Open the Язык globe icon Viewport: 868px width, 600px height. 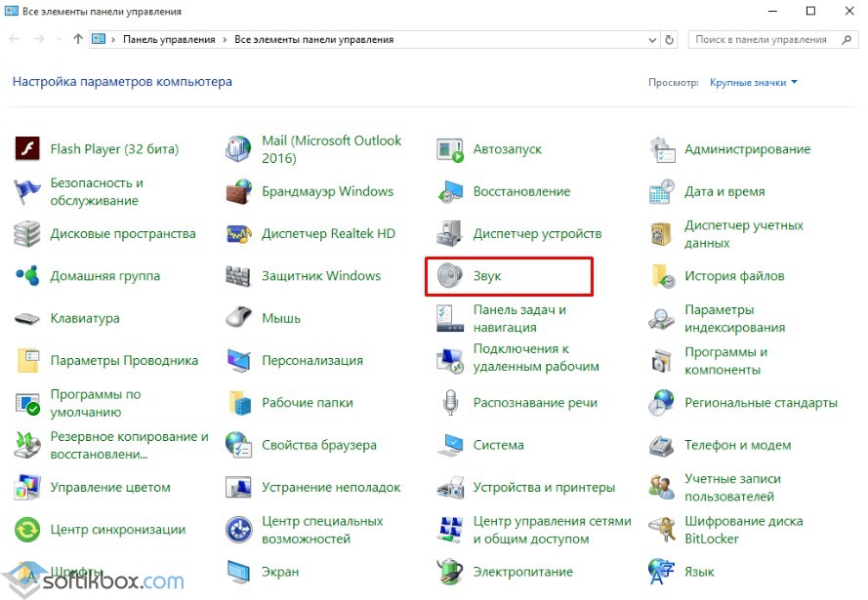(x=662, y=572)
